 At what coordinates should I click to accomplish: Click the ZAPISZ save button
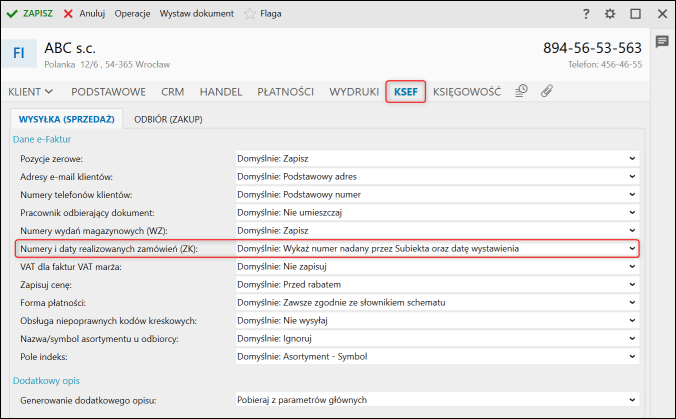click(x=30, y=14)
